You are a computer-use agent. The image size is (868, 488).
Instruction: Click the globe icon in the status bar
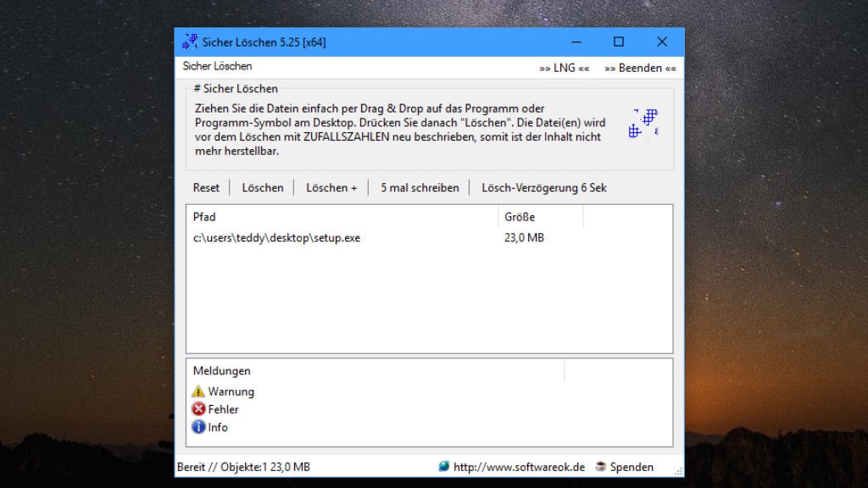442,467
